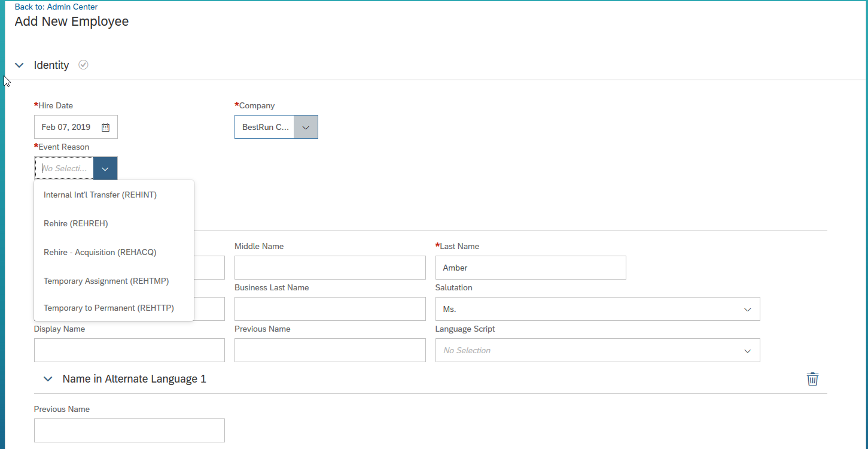The height and width of the screenshot is (449, 868).
Task: Collapse the Identity section chevron
Action: tap(19, 65)
